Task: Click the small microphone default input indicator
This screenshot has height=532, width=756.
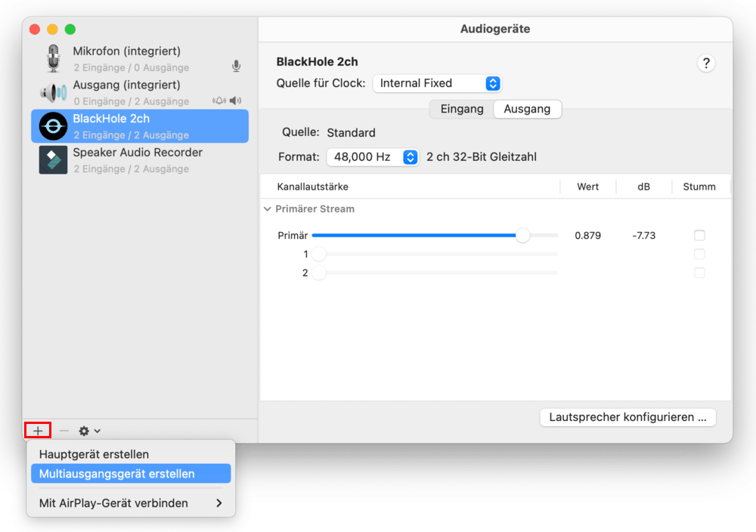Action: click(236, 66)
